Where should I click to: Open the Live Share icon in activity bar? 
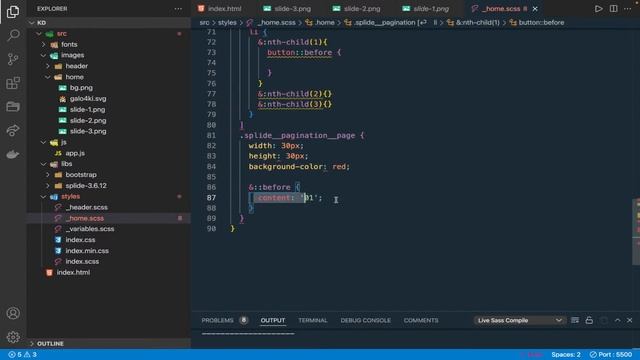[x=13, y=131]
